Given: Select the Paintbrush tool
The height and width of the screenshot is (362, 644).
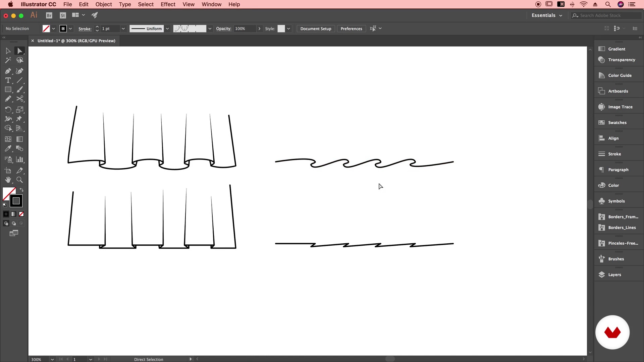Looking at the screenshot, I should (20, 89).
